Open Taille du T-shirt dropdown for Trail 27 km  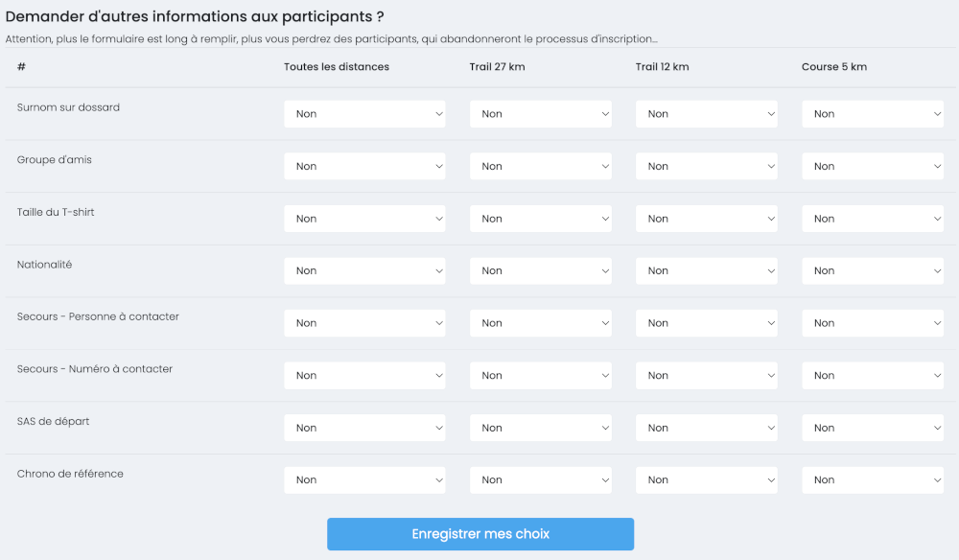coord(540,219)
